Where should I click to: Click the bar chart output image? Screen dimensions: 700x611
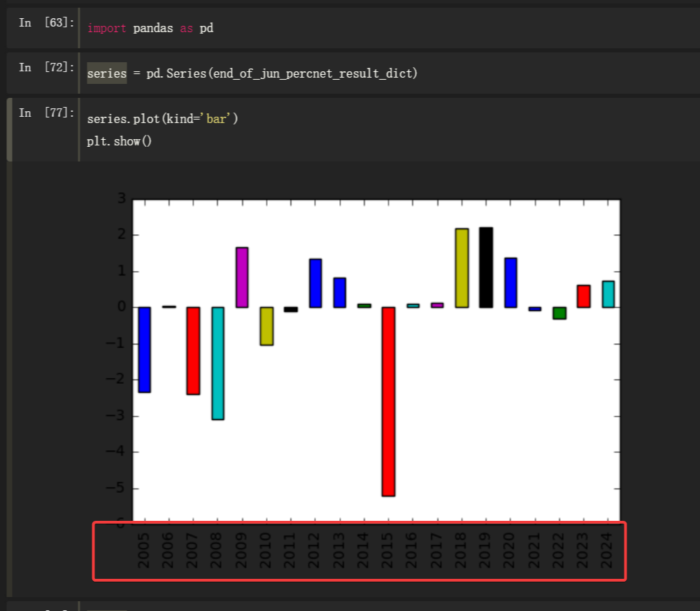coord(362,384)
